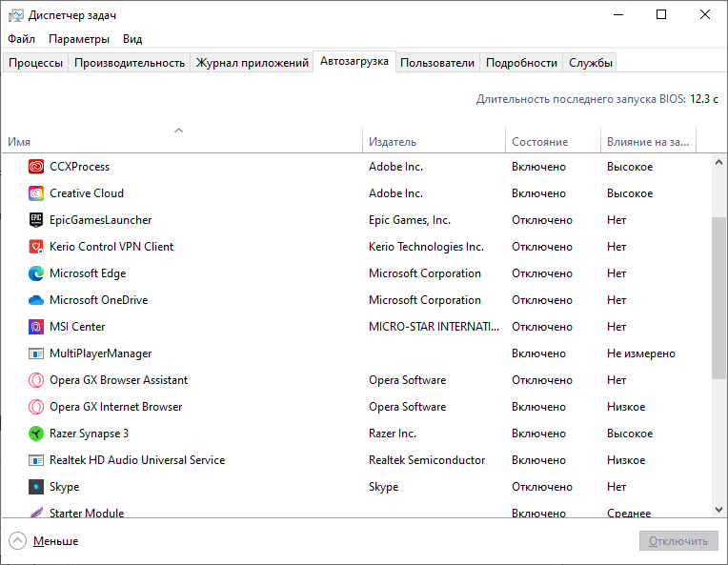Image resolution: width=728 pixels, height=565 pixels.
Task: Sort by the Влияние на за... column header
Action: point(649,139)
